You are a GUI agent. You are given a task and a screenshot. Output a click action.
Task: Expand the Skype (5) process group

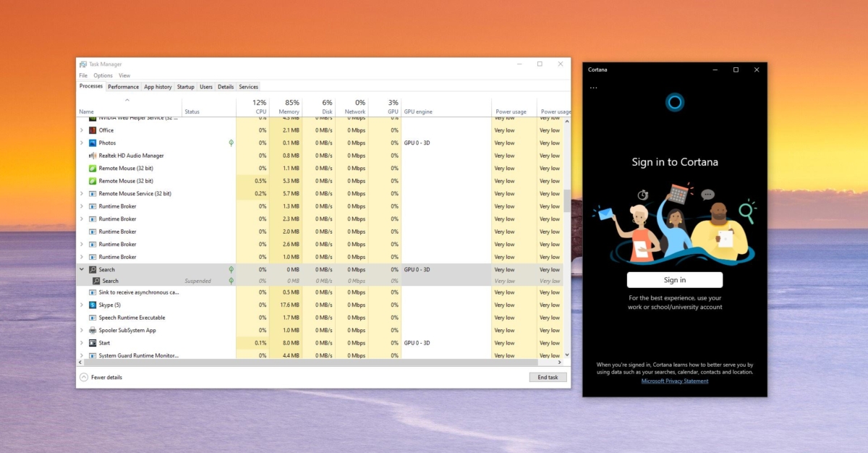(x=82, y=305)
